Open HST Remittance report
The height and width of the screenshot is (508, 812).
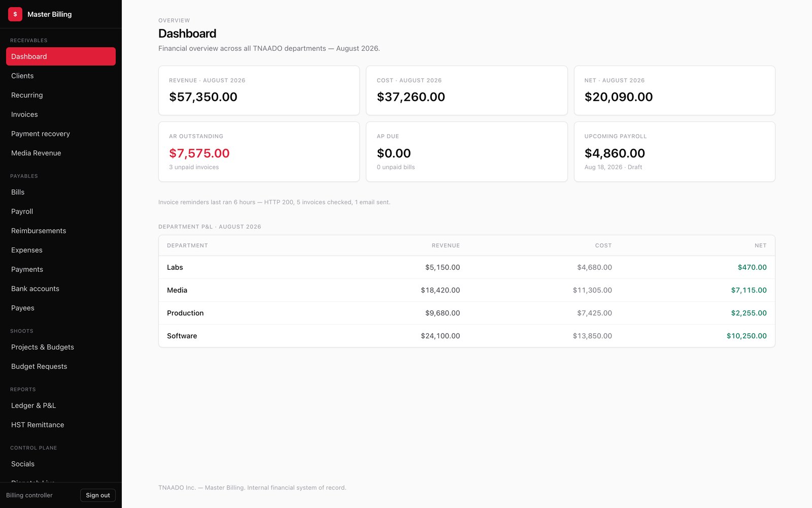61,425
